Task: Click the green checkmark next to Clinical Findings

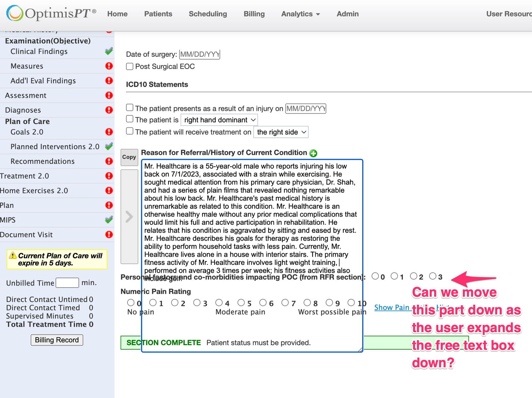Action: pyautogui.click(x=109, y=51)
